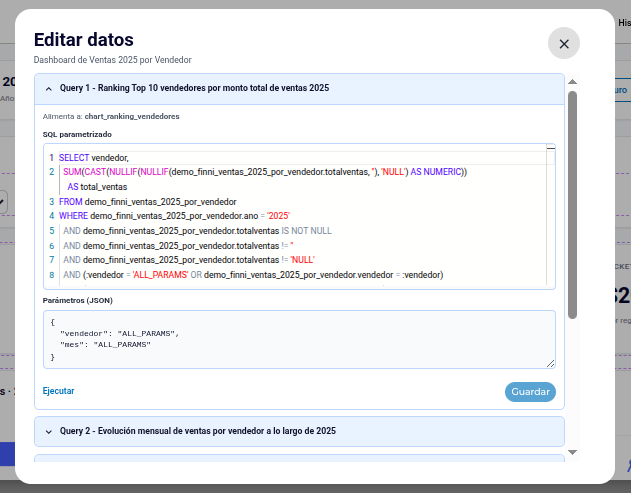This screenshot has height=493, width=631.
Task: Click the "vendedor": "ALL_PARAMS" JSON line
Action: (120, 333)
